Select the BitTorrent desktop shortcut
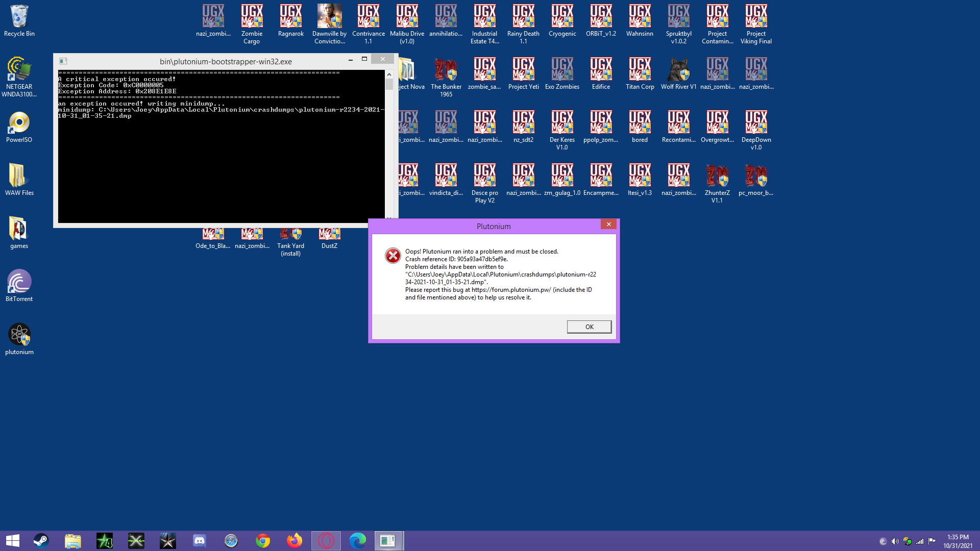 pos(19,286)
